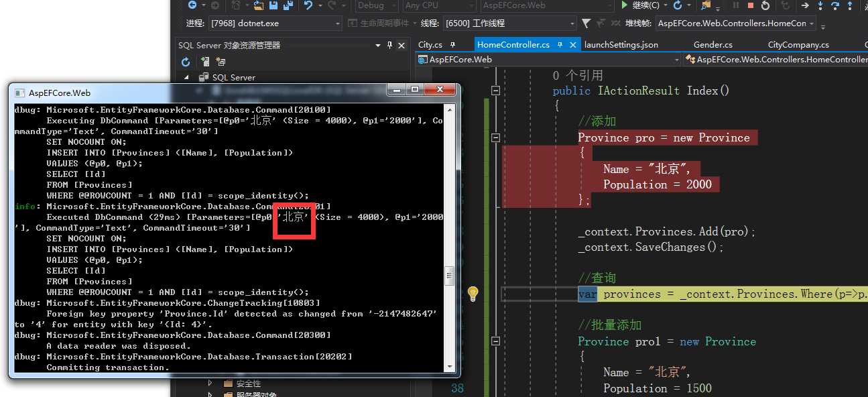Switch to the City.cs tab
The width and height of the screenshot is (868, 397).
pyautogui.click(x=430, y=45)
